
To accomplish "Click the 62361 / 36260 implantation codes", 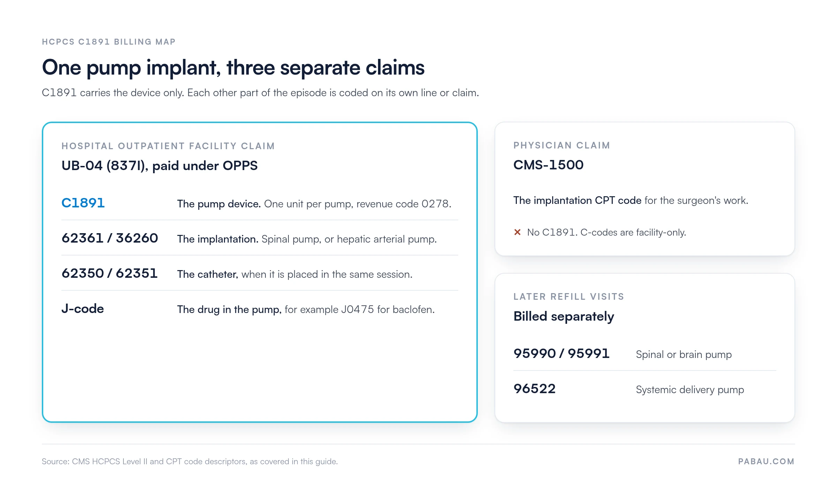I will [x=110, y=238].
